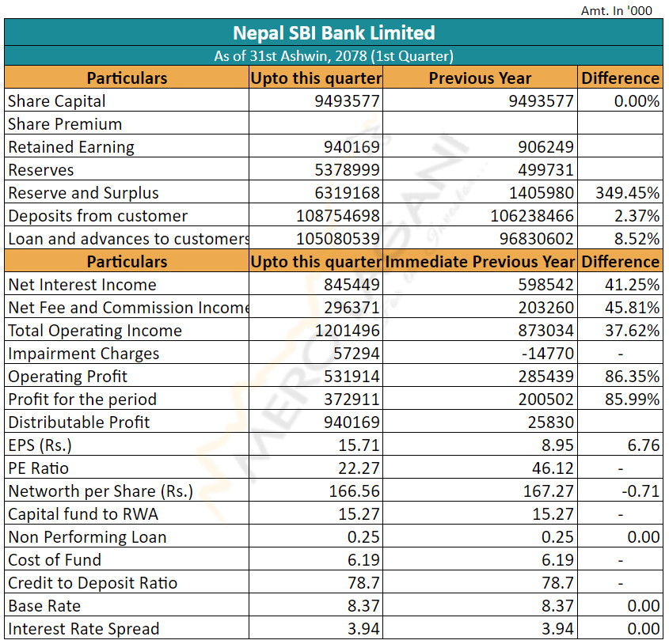Click the Nepal SBI Bank Limited title
This screenshot has width=669, height=644.
333,32
